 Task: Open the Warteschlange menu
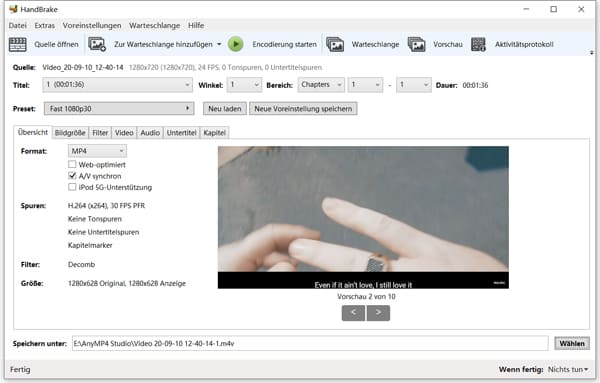[155, 26]
